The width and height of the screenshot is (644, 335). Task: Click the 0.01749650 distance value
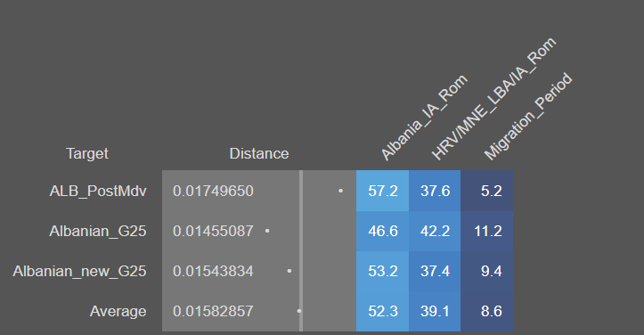pos(213,191)
